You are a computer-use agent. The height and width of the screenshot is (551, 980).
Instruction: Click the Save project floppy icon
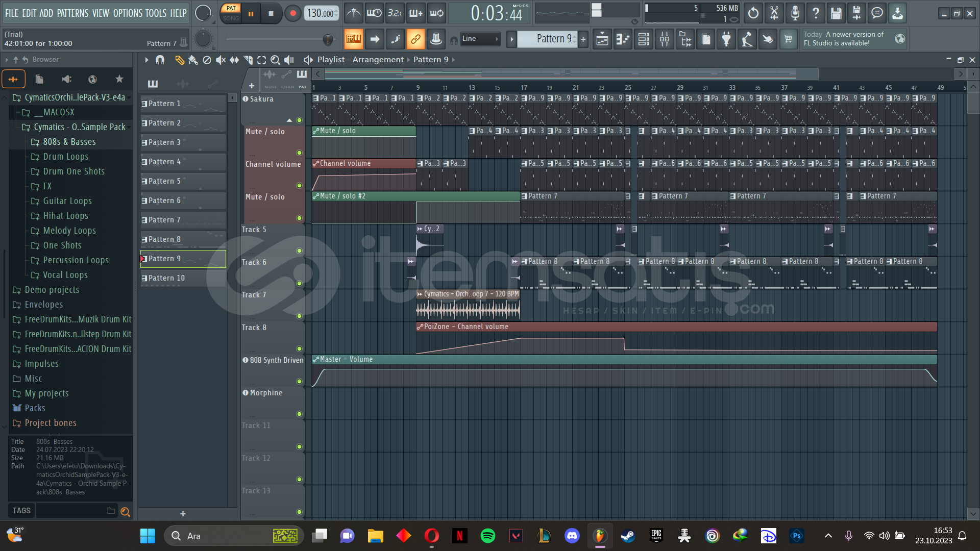[x=836, y=13]
